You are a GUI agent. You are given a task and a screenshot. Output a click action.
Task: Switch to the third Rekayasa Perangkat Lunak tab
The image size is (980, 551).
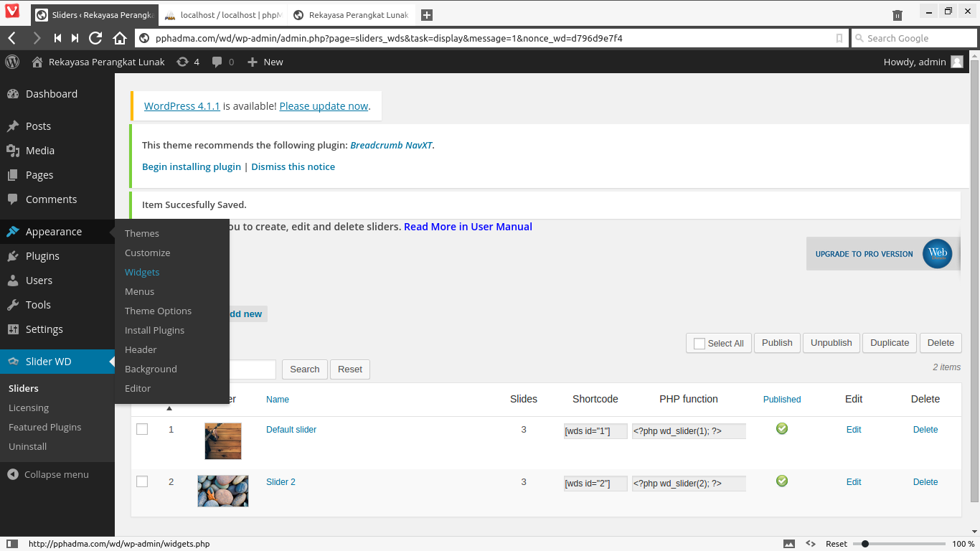352,15
